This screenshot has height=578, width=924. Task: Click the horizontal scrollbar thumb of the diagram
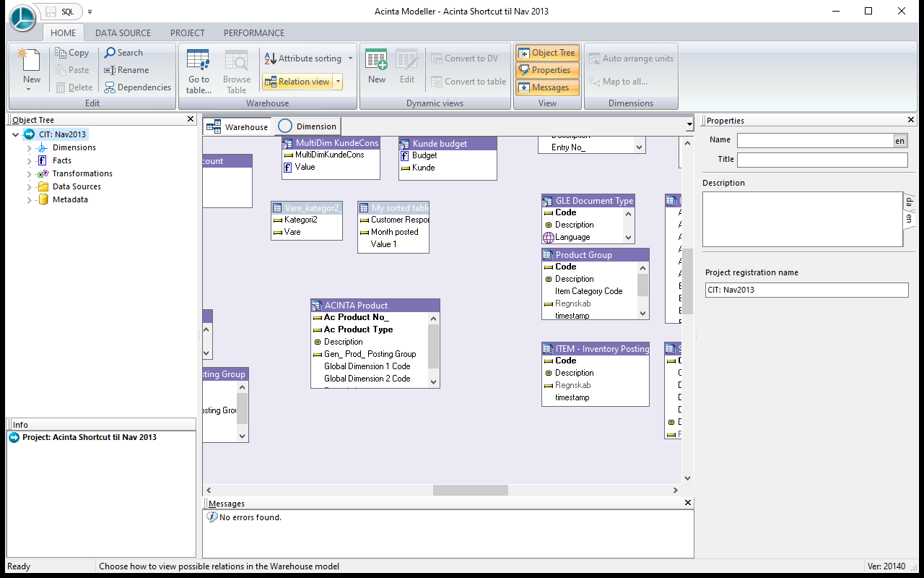[x=471, y=490]
